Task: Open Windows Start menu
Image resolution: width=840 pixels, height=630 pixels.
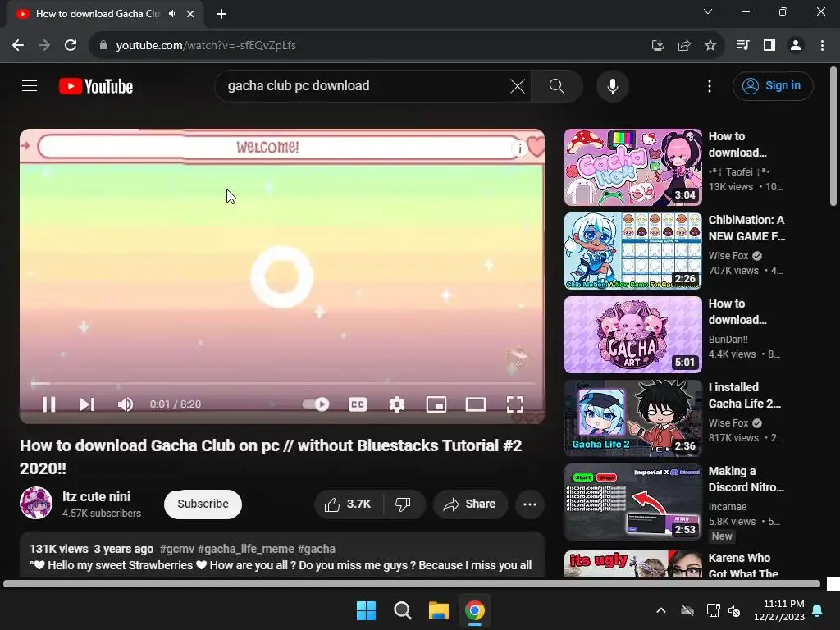Action: click(x=367, y=610)
